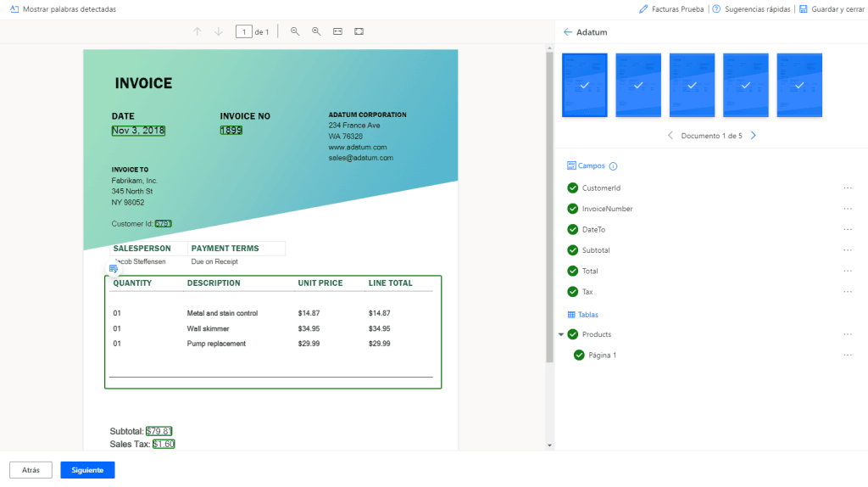Image resolution: width=868 pixels, height=487 pixels.
Task: Go to next document chevron
Action: tap(753, 135)
